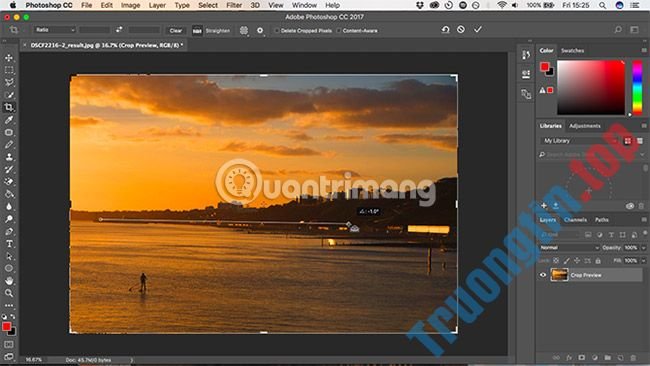Toggle lock all on layer
The image size is (650, 366).
(x=598, y=261)
